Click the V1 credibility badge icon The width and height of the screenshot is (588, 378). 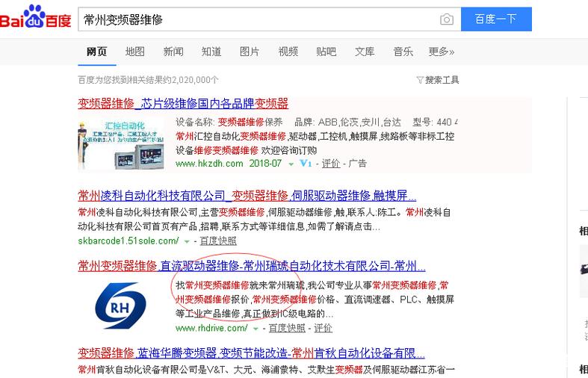306,164
